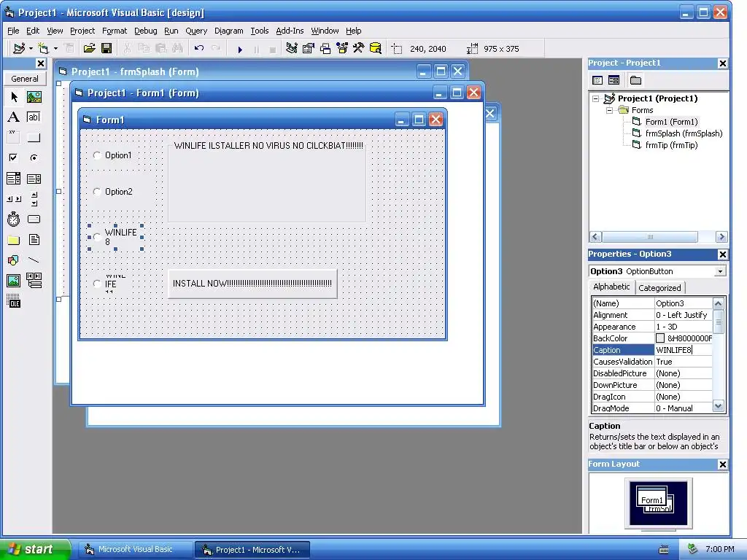
Task: Select the OLE container tool
Action: click(x=14, y=301)
